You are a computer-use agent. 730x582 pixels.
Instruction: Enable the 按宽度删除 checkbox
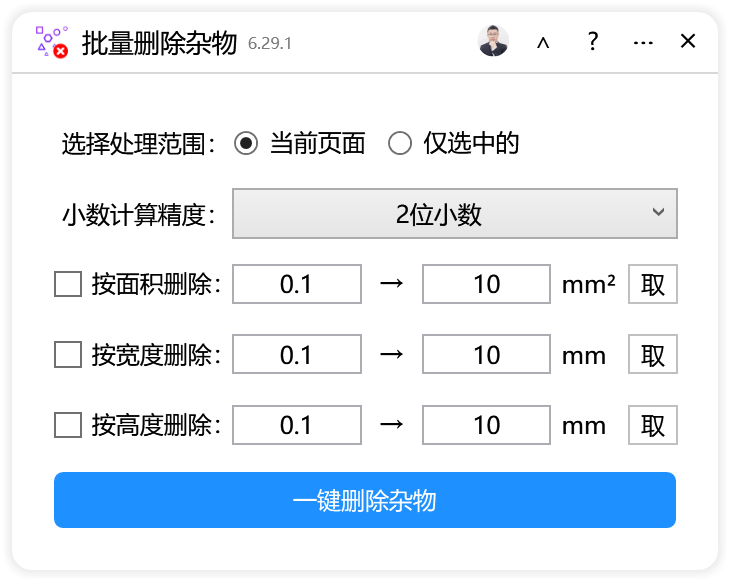point(68,354)
